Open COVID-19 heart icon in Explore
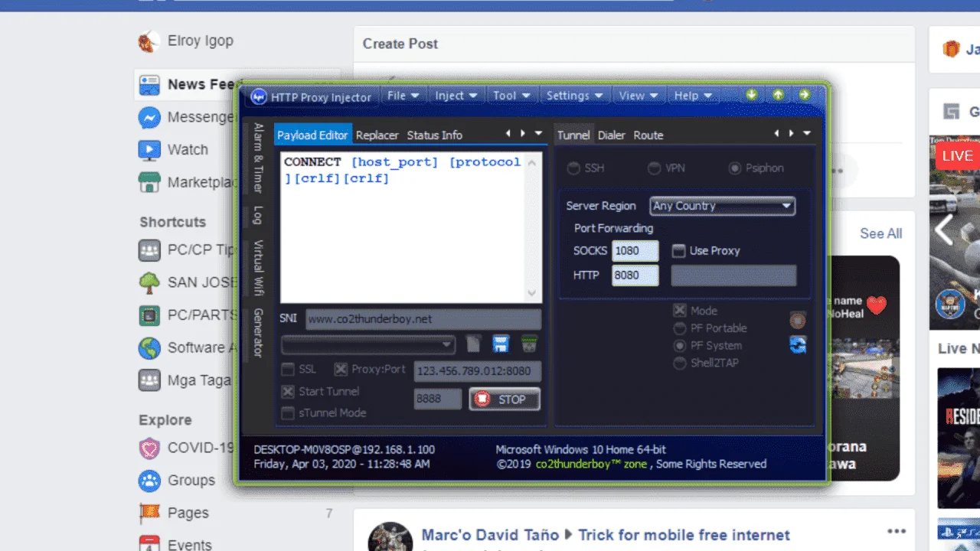The height and width of the screenshot is (551, 980). 149,448
